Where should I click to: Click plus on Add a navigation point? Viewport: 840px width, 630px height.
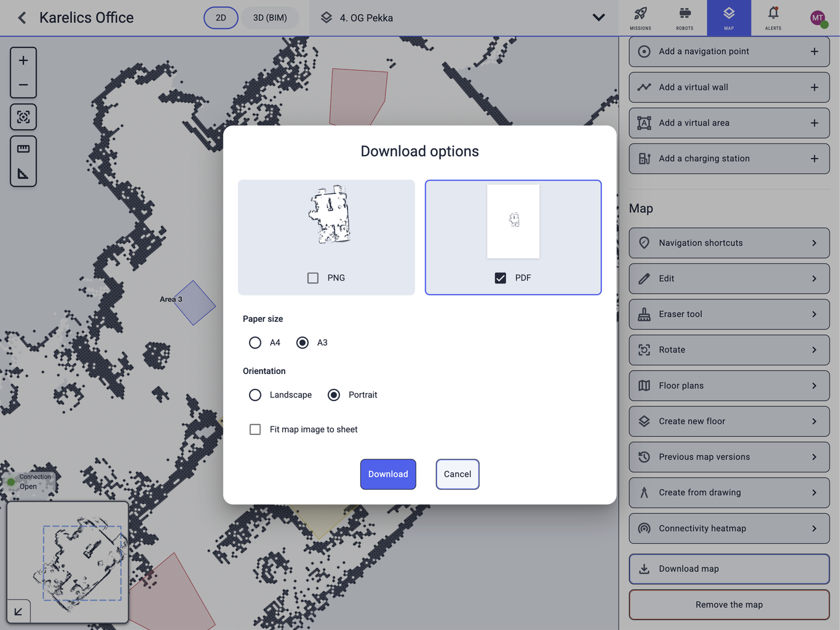point(814,52)
